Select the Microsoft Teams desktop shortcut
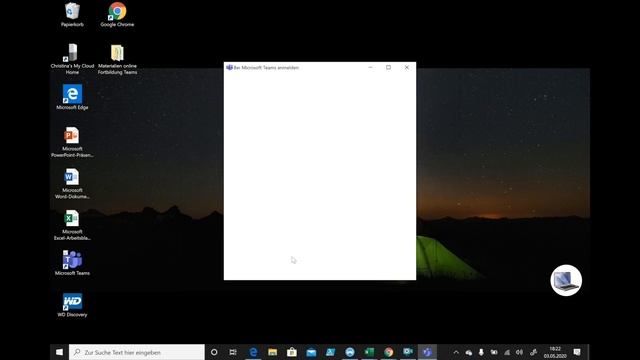Viewport: 640px width, 360px height. click(x=72, y=263)
